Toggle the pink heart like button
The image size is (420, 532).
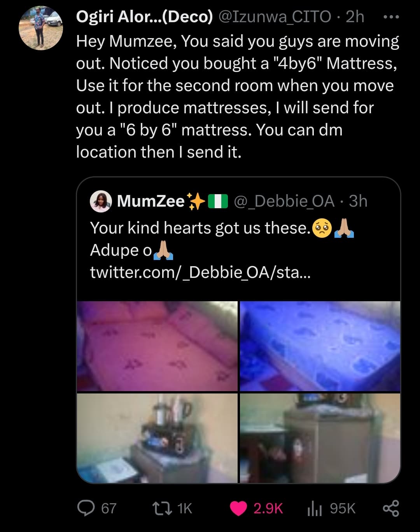(239, 508)
